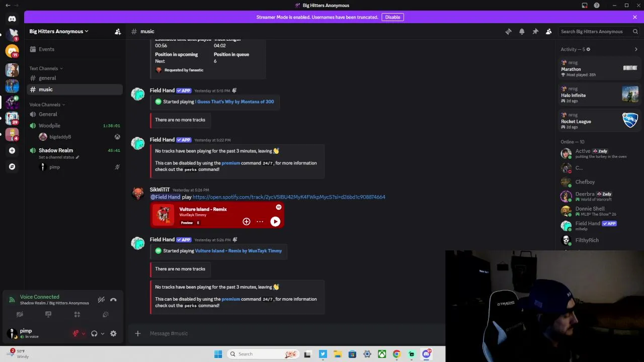Toggle deafen with headphones icon
The width and height of the screenshot is (644, 362).
(x=94, y=333)
